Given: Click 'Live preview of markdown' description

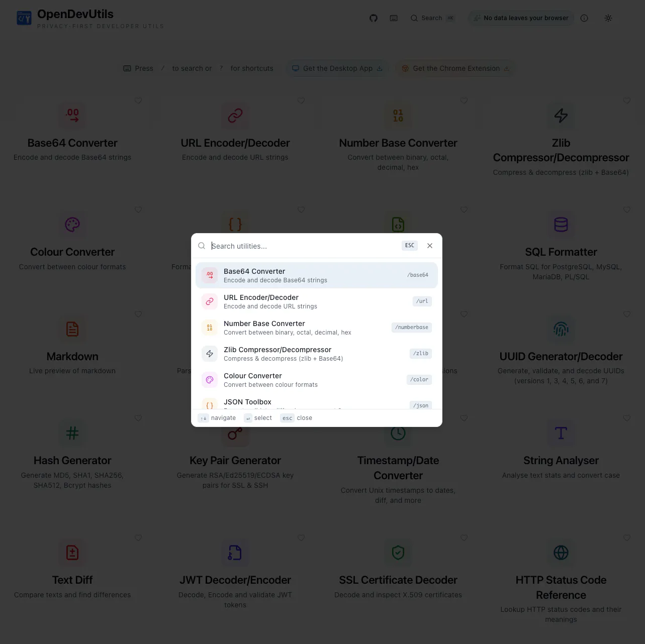Looking at the screenshot, I should 72,371.
